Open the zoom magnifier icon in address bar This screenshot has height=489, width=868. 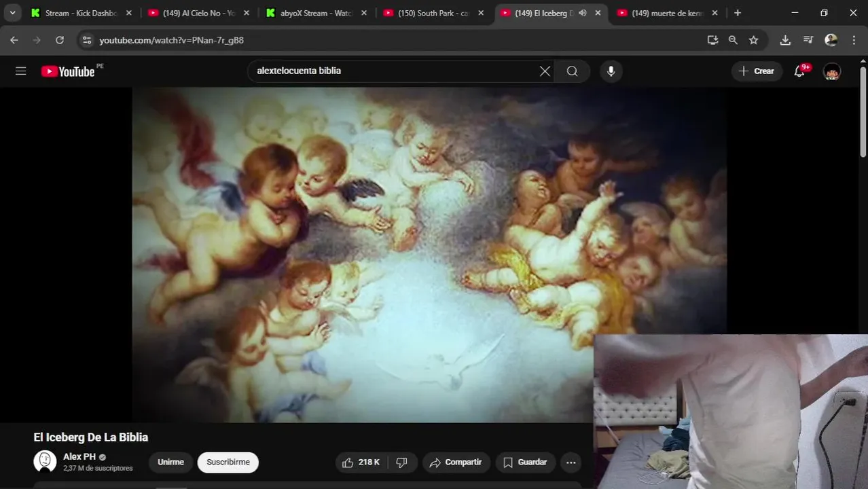coord(733,40)
